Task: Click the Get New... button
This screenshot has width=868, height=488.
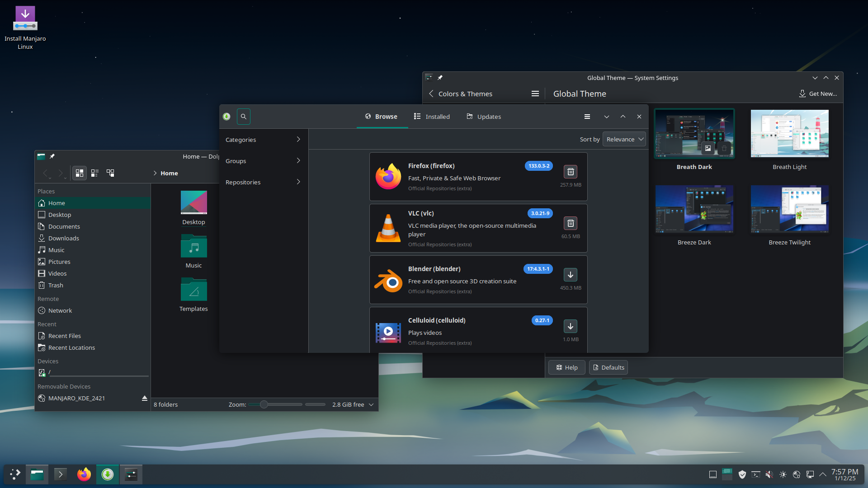Action: (818, 94)
